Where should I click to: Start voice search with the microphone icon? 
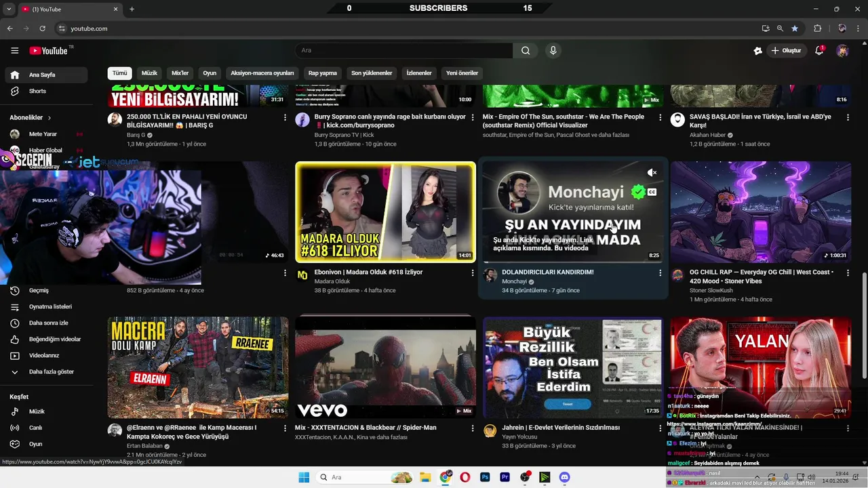point(553,50)
